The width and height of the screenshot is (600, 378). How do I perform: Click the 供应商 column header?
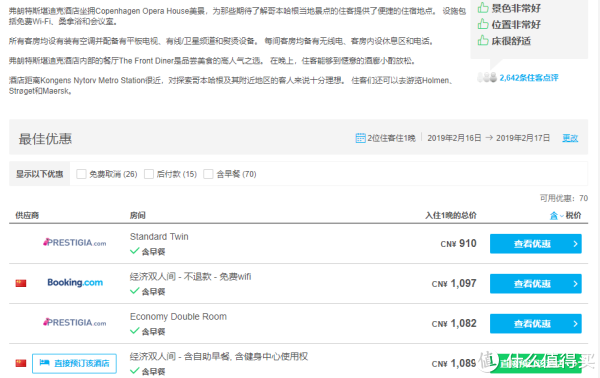point(27,215)
